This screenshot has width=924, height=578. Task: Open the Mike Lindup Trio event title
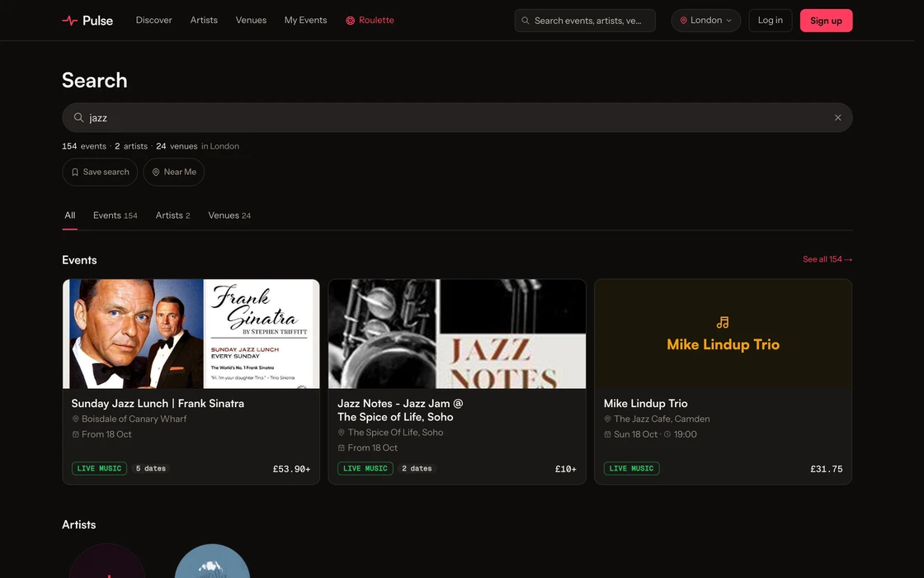645,404
